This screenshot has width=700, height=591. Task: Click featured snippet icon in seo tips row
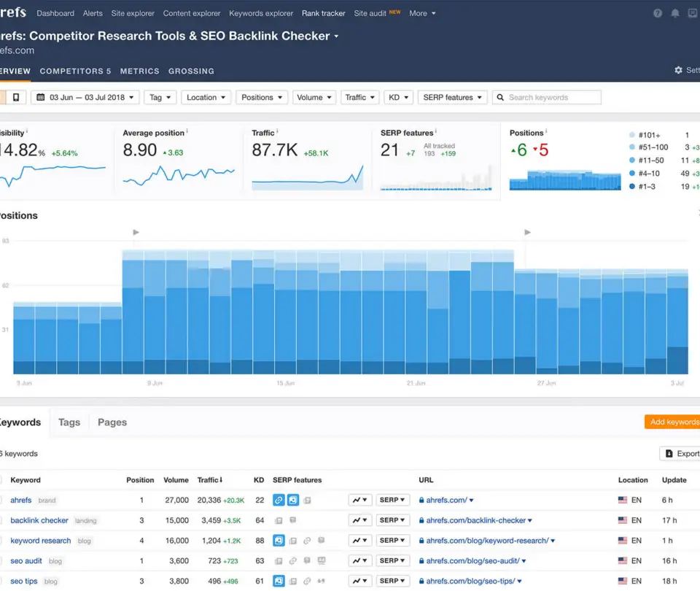(x=279, y=582)
